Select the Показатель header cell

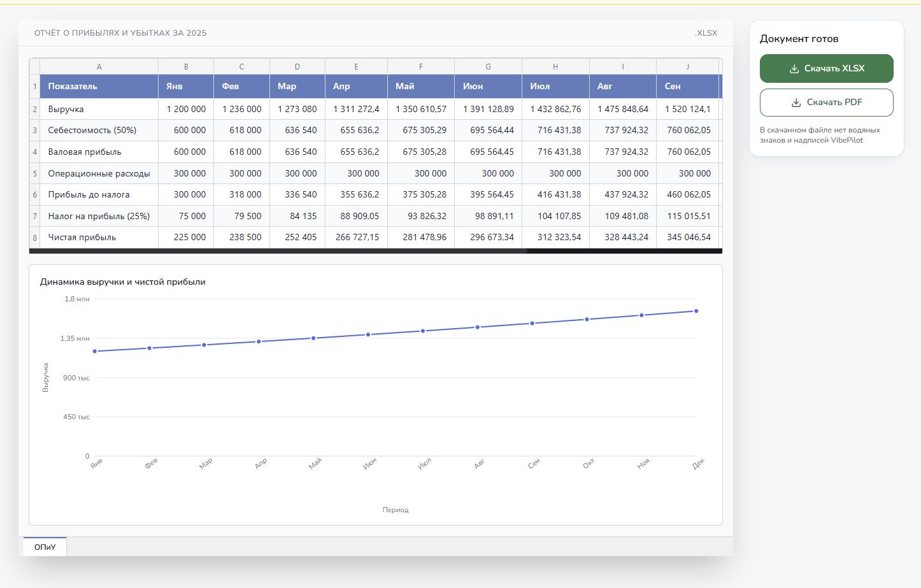(99, 86)
